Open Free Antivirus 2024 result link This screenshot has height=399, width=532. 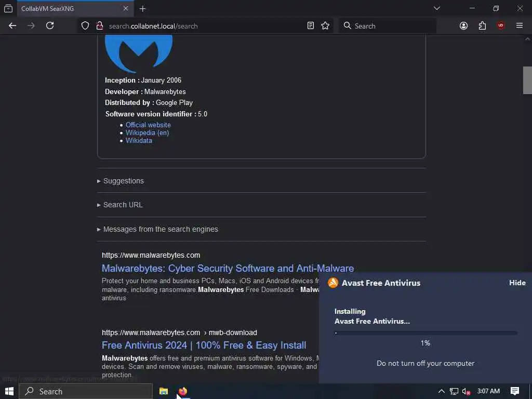[x=204, y=345]
